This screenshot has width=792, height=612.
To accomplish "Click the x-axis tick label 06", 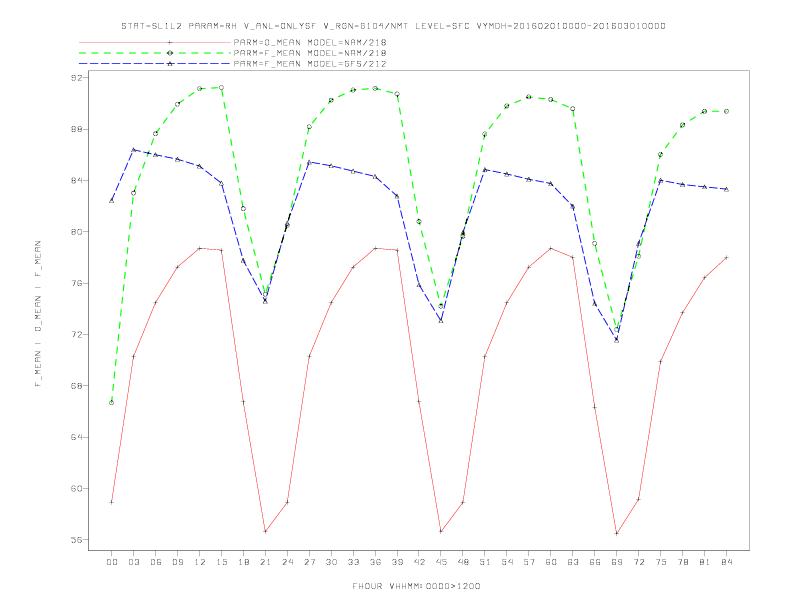I will pos(156,562).
